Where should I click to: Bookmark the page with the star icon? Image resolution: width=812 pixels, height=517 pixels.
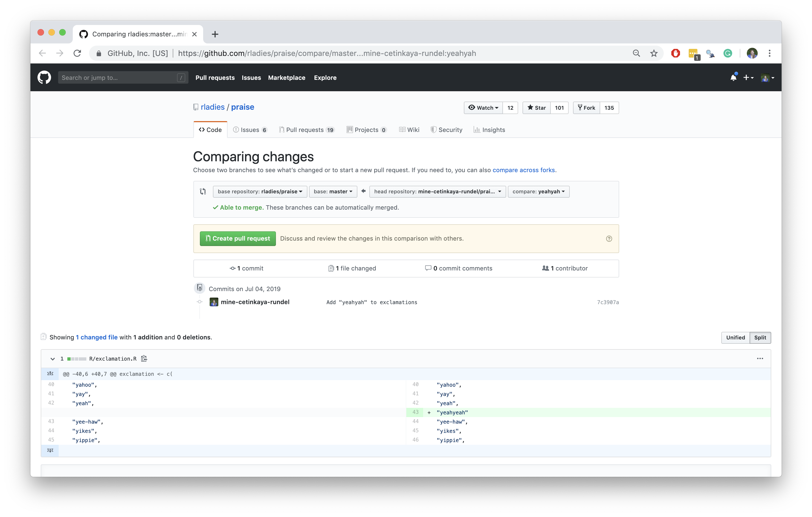point(654,53)
